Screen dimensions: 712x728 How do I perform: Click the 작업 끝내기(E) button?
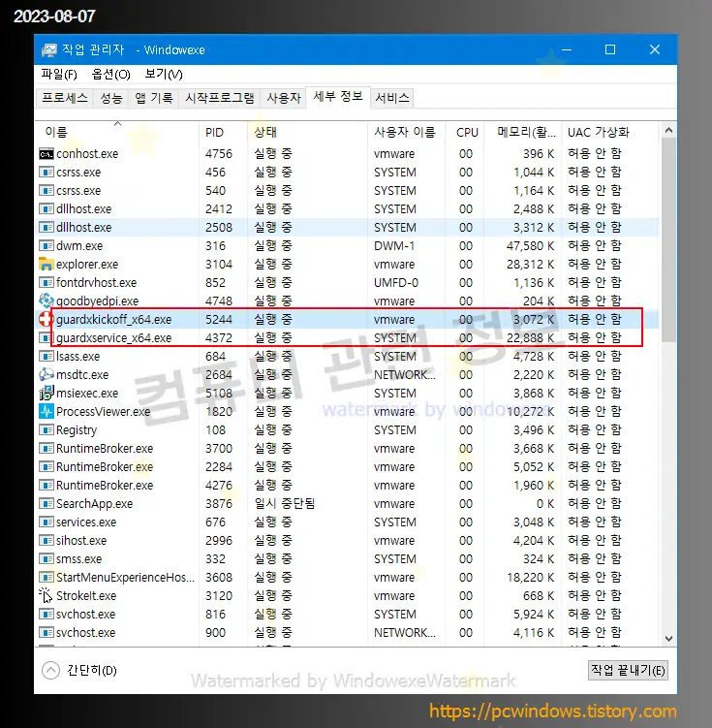[x=628, y=671]
